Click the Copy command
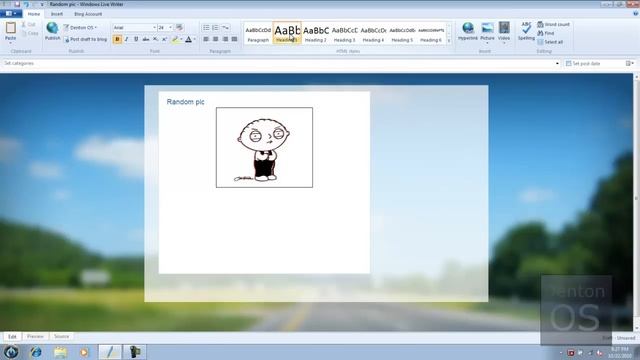640x360 pixels. (30, 33)
